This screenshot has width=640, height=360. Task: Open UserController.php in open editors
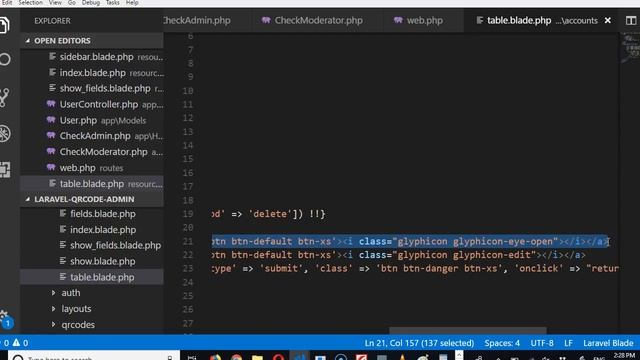(92, 104)
